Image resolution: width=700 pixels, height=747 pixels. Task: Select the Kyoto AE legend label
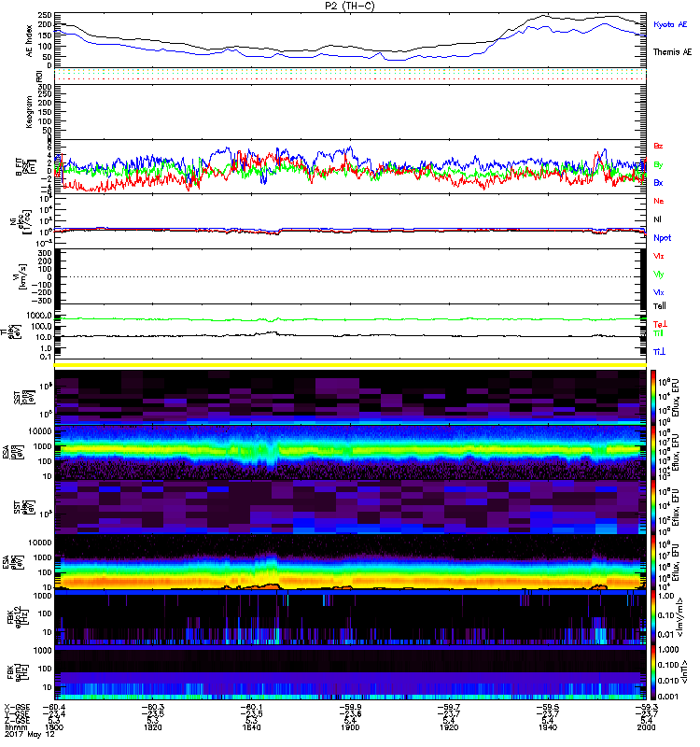(670, 24)
